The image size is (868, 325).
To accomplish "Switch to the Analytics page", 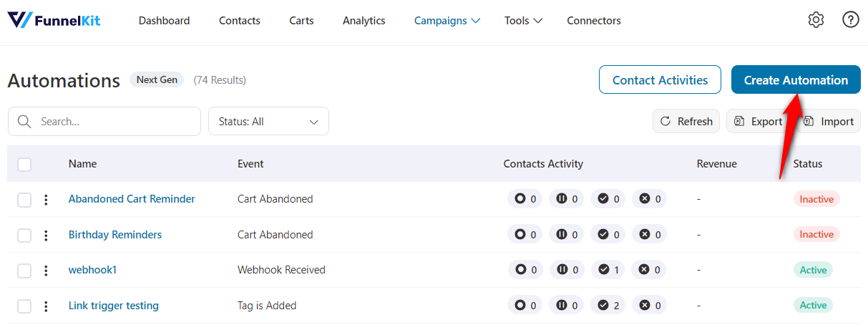I will [x=364, y=21].
